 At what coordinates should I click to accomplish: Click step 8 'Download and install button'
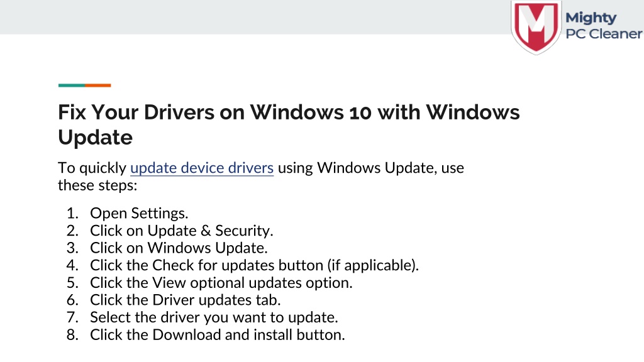point(218,335)
